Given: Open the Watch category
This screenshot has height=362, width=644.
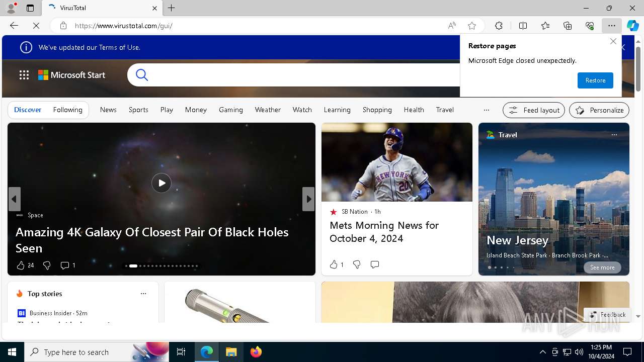Looking at the screenshot, I should pos(302,110).
